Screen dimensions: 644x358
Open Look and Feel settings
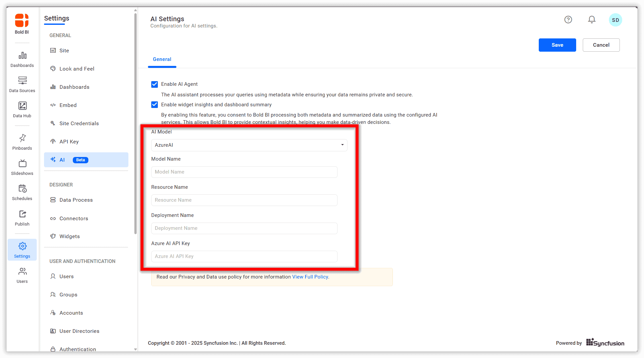pyautogui.click(x=86, y=69)
